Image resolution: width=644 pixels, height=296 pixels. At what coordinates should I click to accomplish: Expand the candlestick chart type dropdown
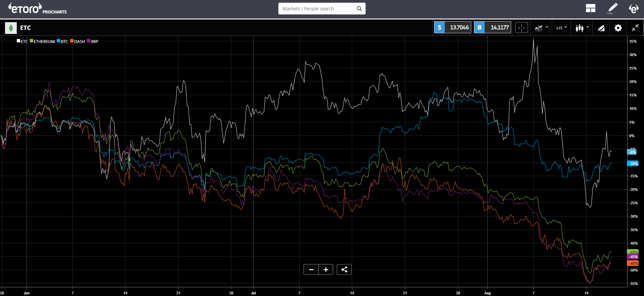click(x=582, y=28)
